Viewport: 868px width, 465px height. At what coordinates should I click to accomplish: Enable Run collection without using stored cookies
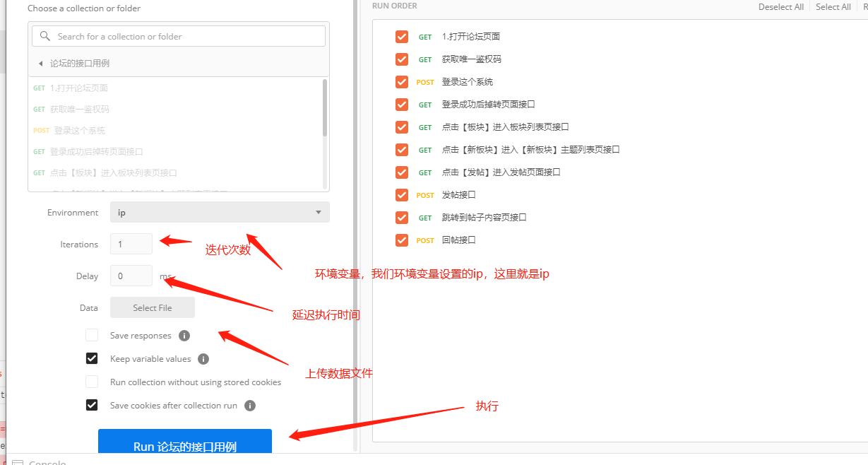click(92, 382)
